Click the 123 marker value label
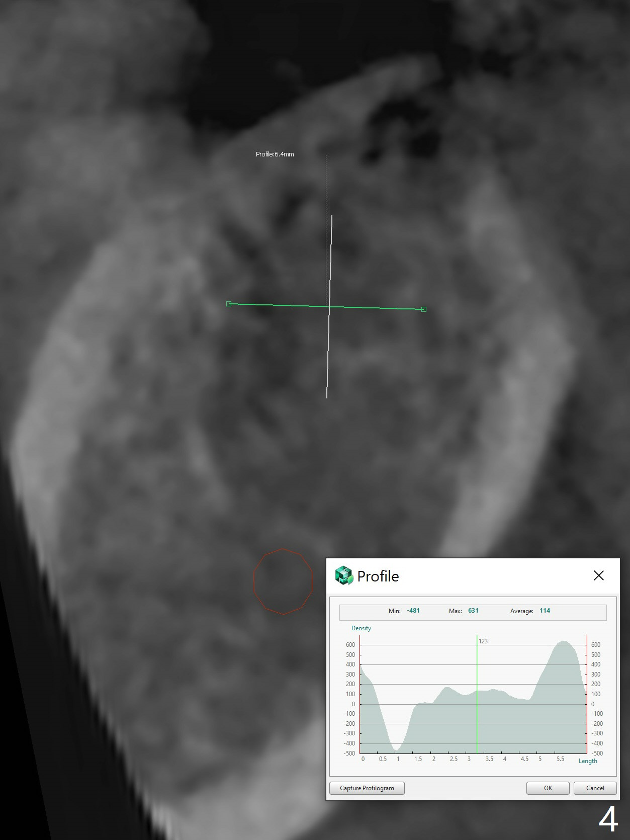The height and width of the screenshot is (840, 630). [483, 641]
